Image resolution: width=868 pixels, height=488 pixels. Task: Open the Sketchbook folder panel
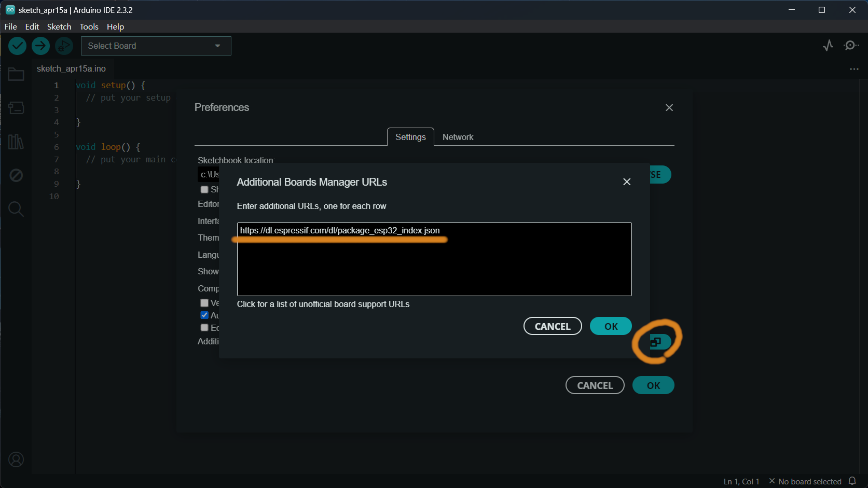coord(16,74)
